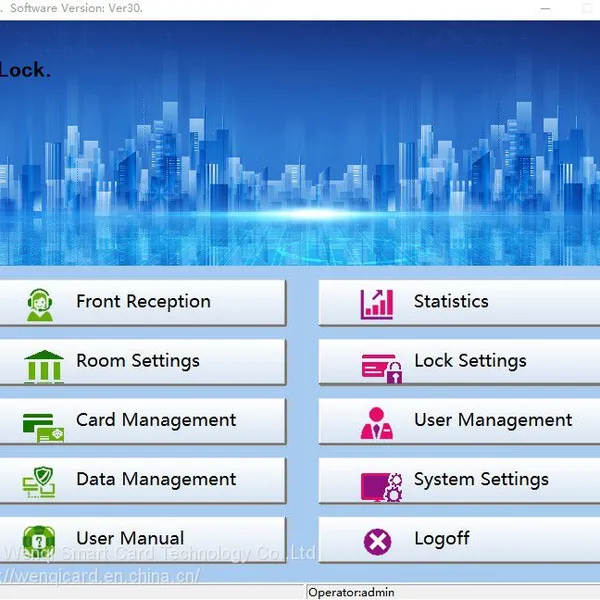Click the Operator:admin status bar field
Viewport: 600px width, 600px height.
(x=453, y=592)
